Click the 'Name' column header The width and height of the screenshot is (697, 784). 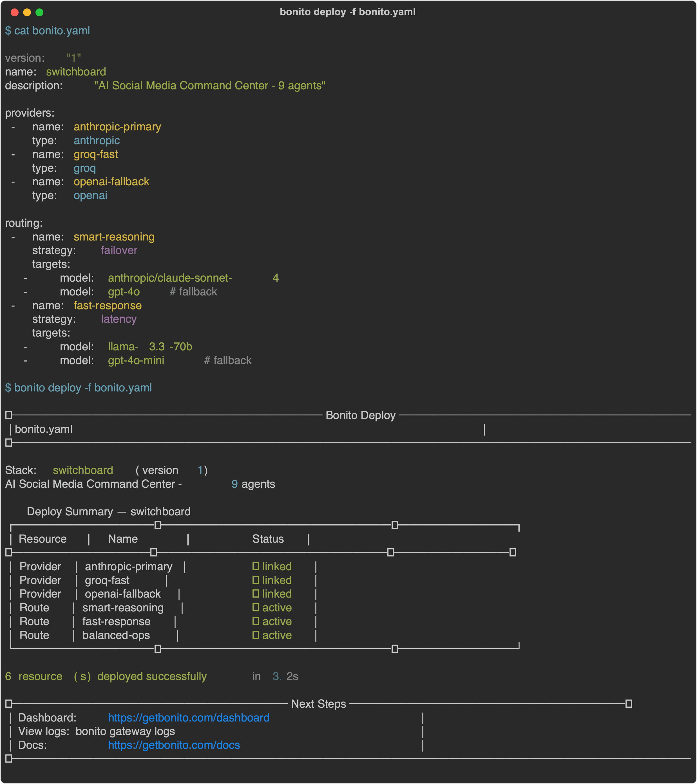[x=123, y=539]
